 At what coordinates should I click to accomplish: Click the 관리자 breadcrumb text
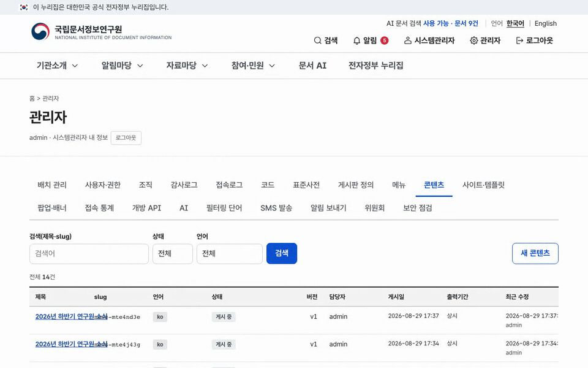[51, 98]
